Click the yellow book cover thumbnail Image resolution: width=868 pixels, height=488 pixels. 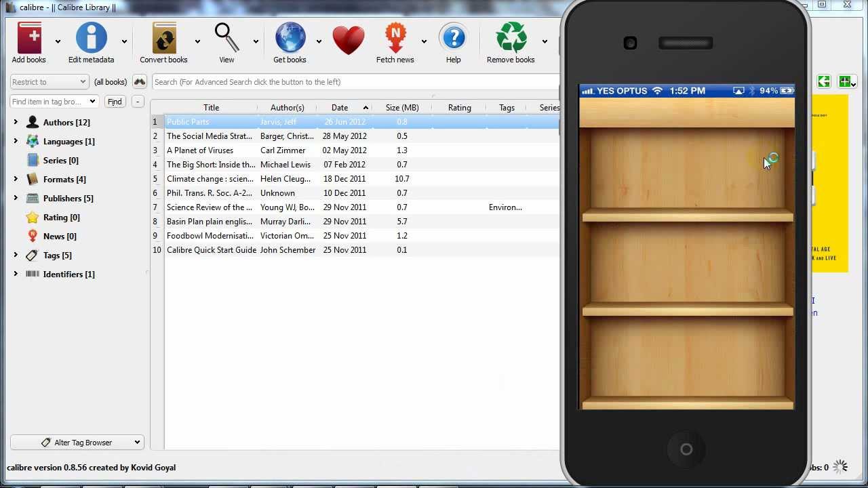829,184
